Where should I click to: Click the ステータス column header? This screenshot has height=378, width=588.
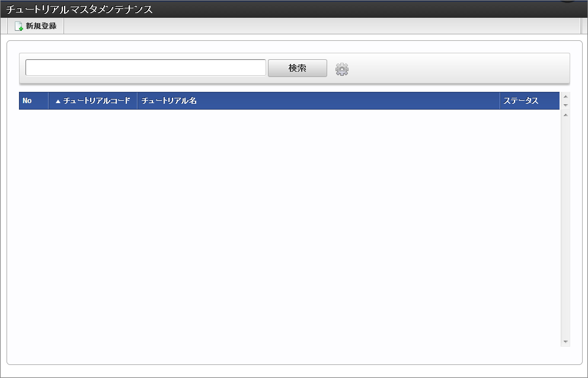click(529, 101)
